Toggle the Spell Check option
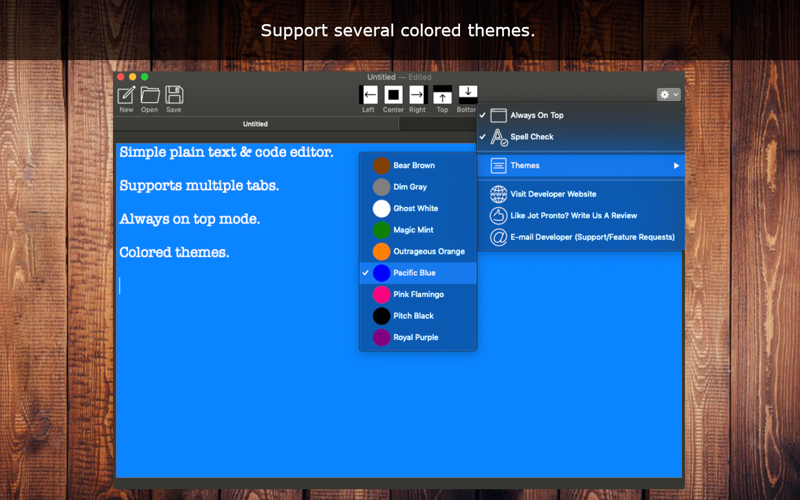The image size is (800, 500). click(x=581, y=137)
